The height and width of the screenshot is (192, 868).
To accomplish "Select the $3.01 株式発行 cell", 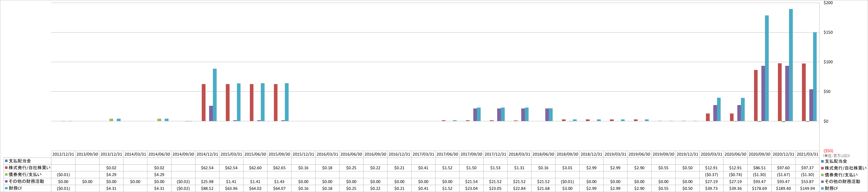I will [x=567, y=168].
